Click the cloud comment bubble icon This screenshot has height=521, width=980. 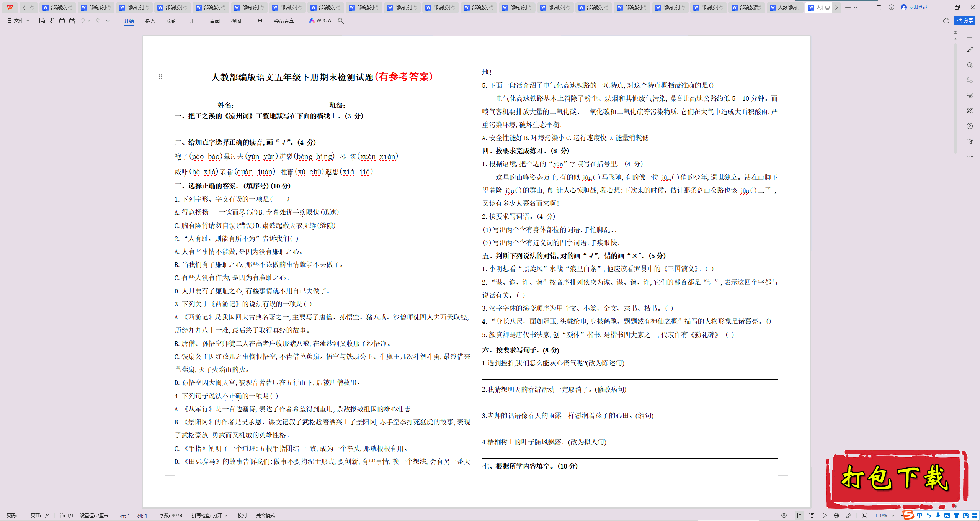coord(946,21)
